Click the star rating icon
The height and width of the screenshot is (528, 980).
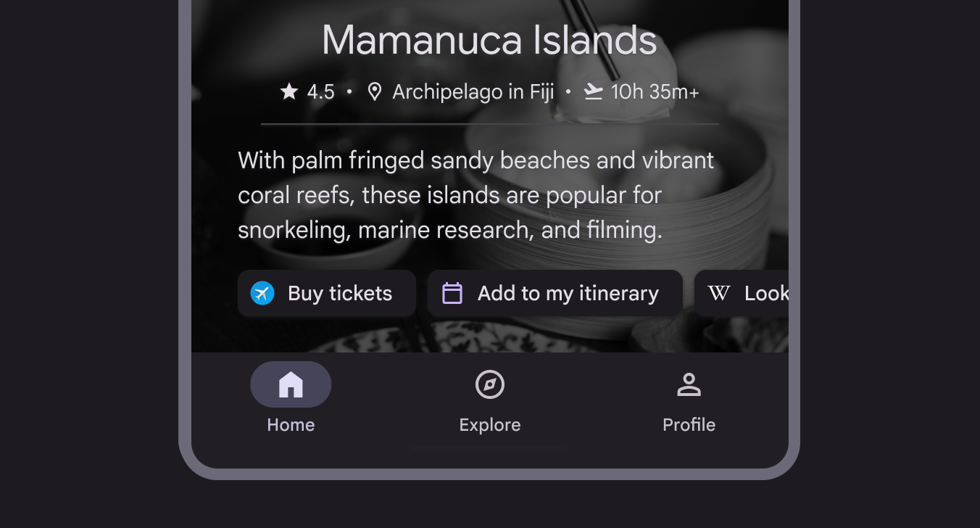point(289,91)
